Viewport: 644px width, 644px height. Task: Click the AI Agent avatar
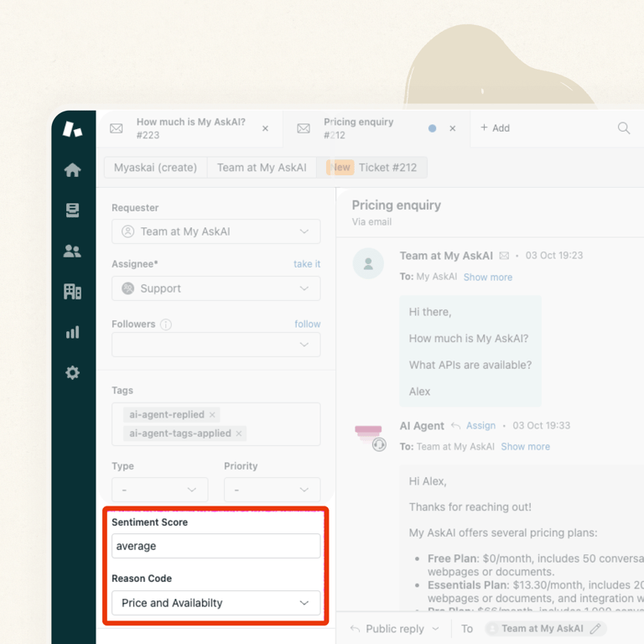370,437
